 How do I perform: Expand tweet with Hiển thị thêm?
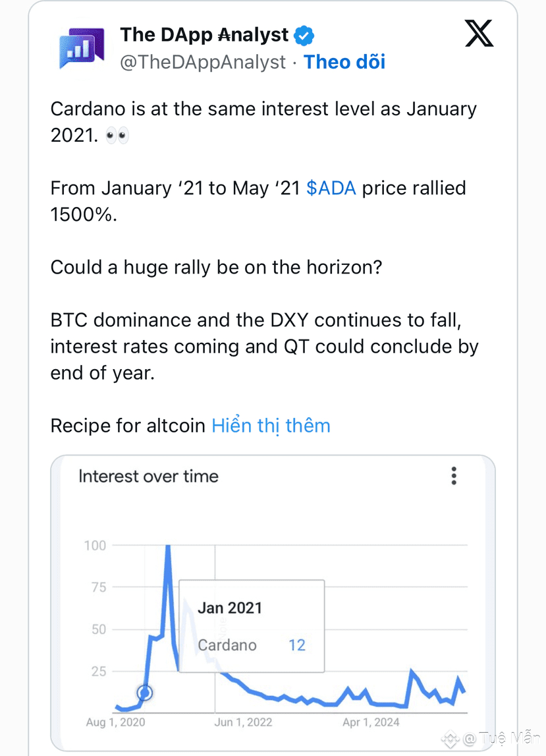click(271, 426)
